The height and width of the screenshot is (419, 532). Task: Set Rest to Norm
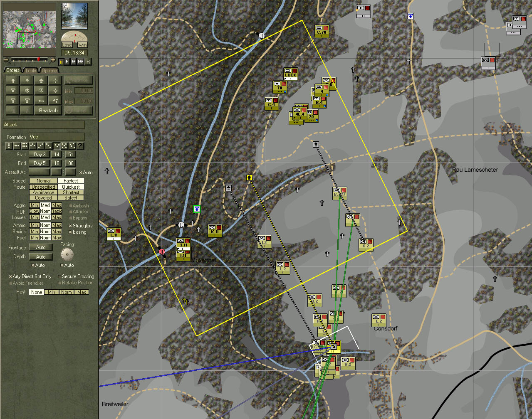tap(66, 292)
